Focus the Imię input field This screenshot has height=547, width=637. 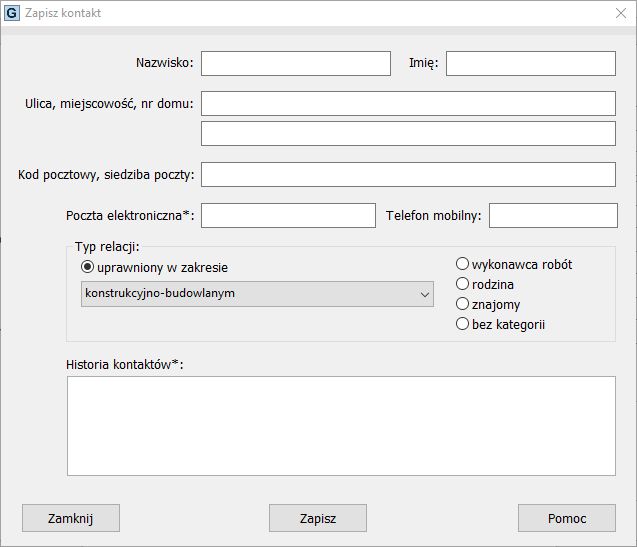[x=530, y=63]
